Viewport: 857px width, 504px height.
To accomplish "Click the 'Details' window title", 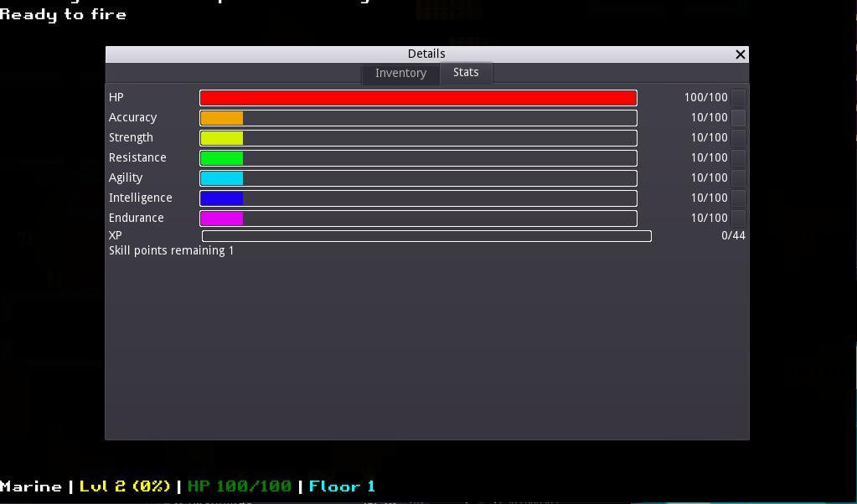I will click(x=426, y=54).
